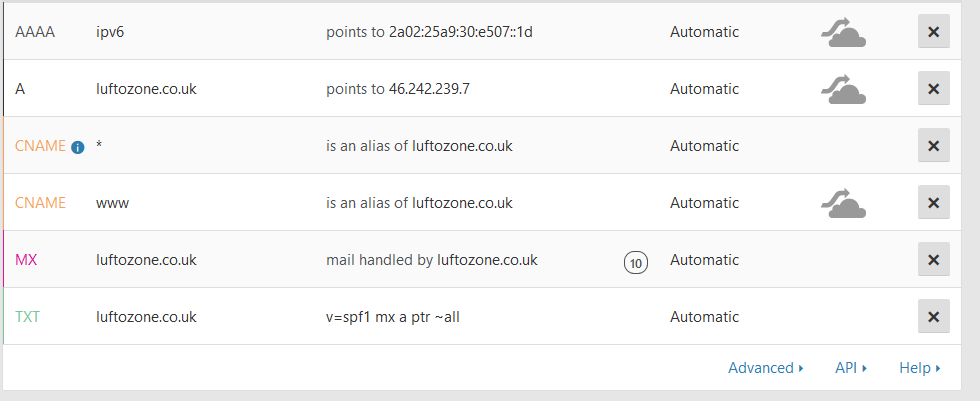Delete the www CNAME record
The image size is (980, 401).
point(933,203)
